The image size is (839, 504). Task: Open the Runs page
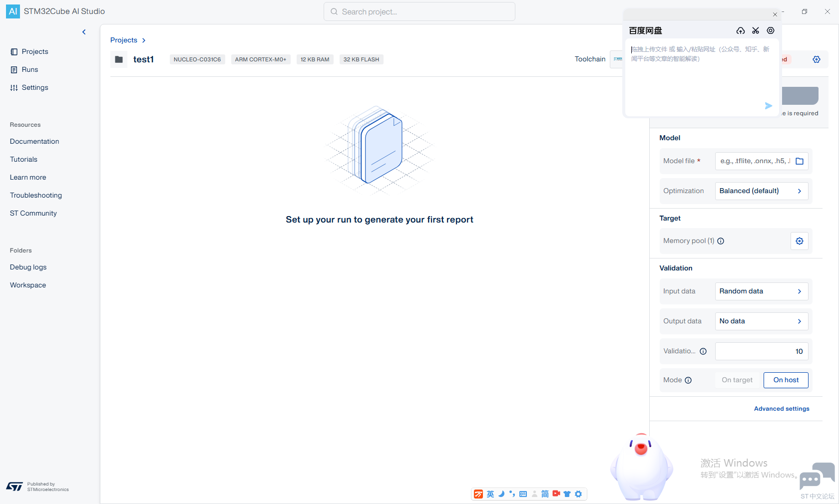coord(24,69)
